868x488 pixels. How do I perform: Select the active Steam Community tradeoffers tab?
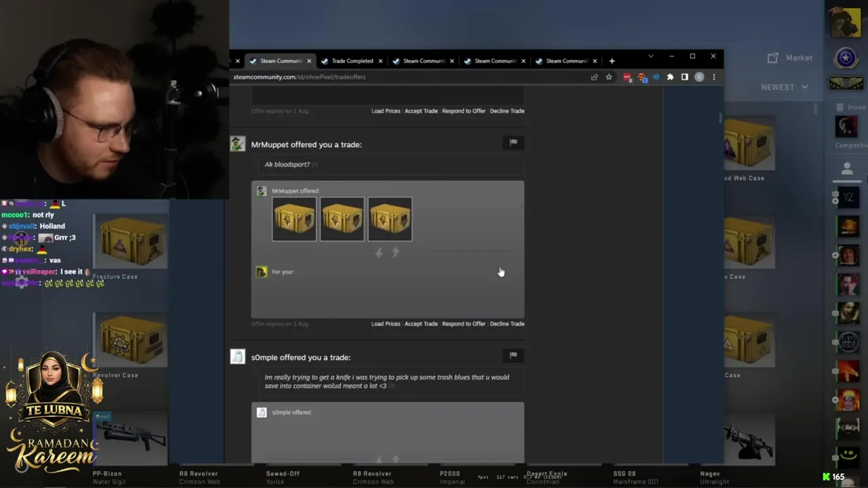coord(281,61)
